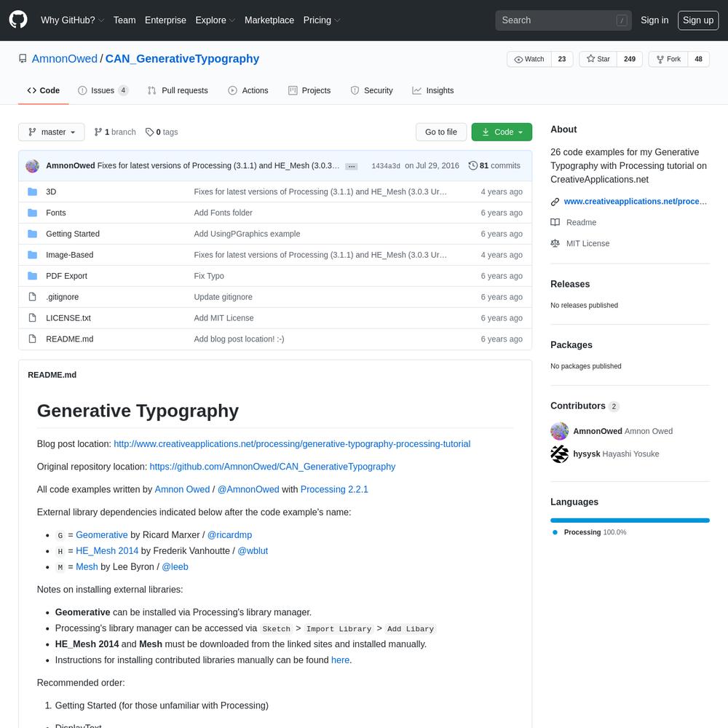
Task: Open commit hash 1434a3d
Action: point(386,166)
